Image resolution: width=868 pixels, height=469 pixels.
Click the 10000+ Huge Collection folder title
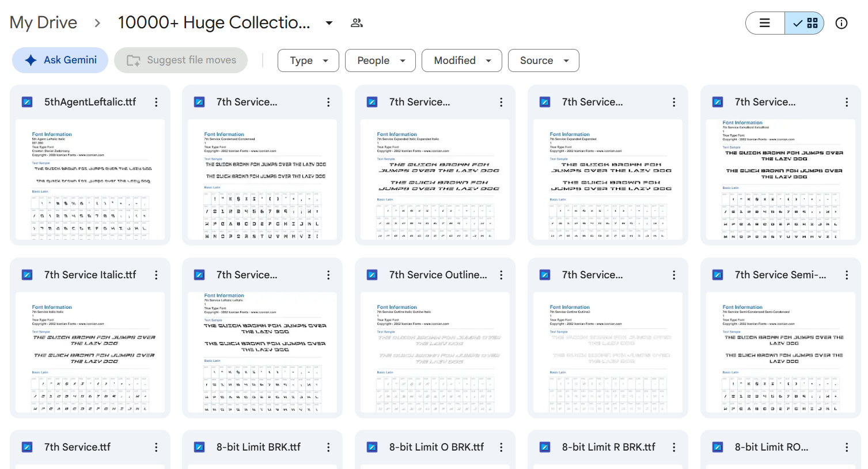pos(214,22)
